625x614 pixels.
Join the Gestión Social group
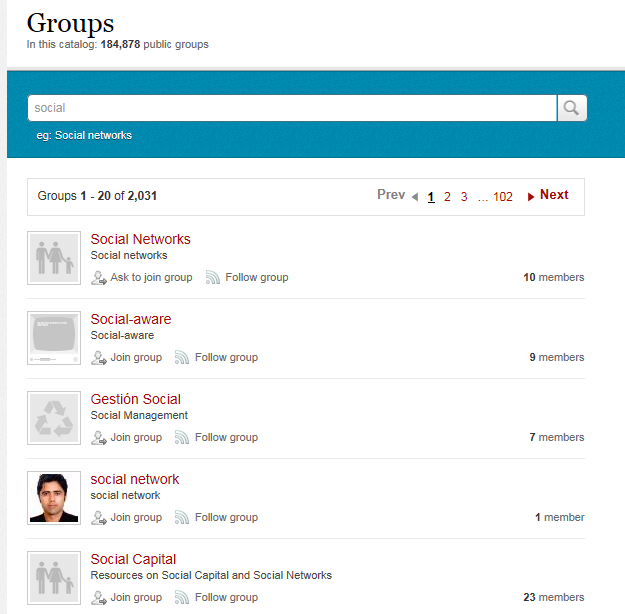[x=136, y=437]
